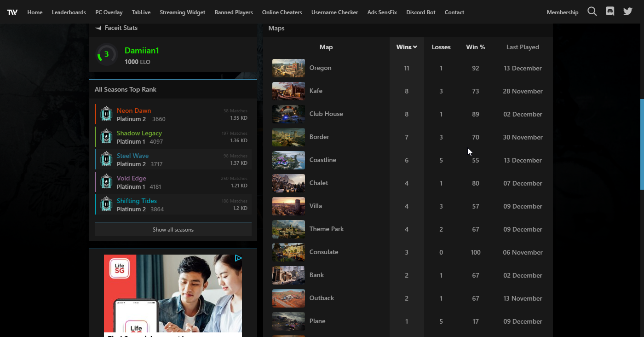Click the Shadow Legacy rank badge icon

pyautogui.click(x=106, y=137)
